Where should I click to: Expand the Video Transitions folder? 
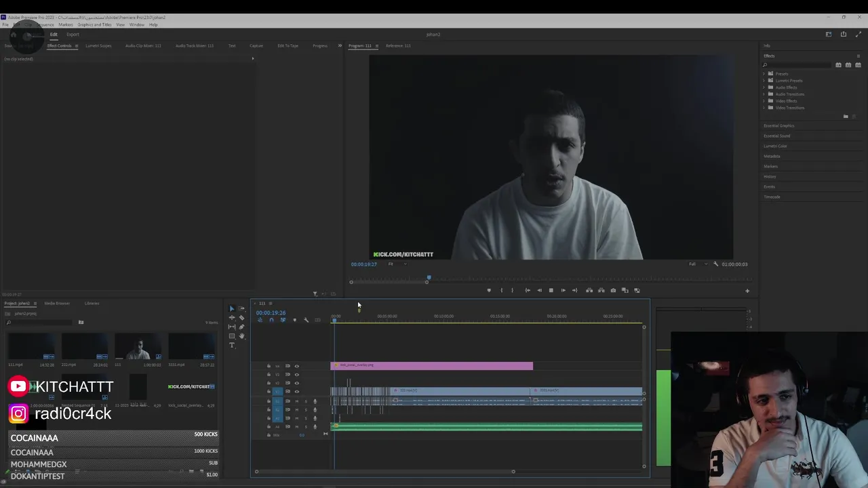(764, 107)
